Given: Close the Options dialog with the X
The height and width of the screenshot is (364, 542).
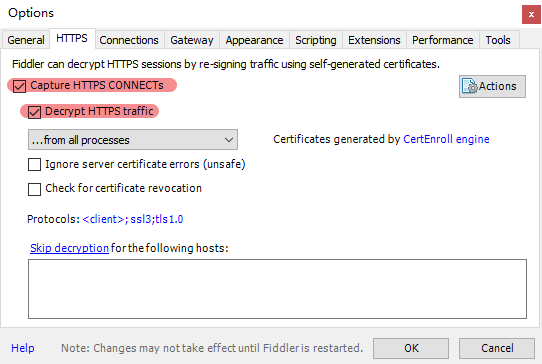Looking at the screenshot, I should click(531, 15).
